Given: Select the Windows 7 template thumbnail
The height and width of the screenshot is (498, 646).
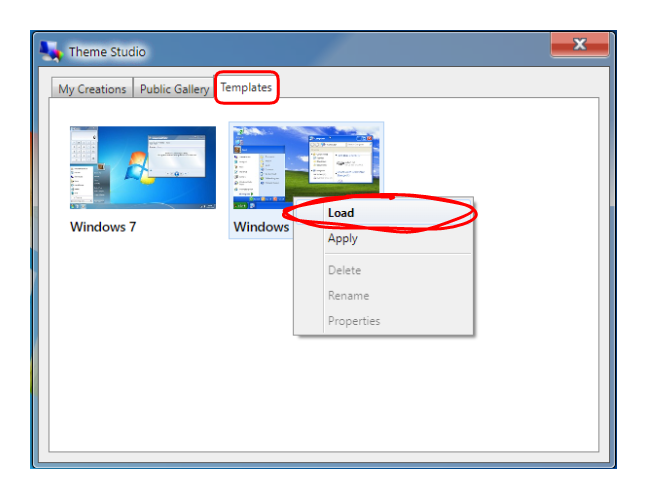Looking at the screenshot, I should [x=142, y=167].
